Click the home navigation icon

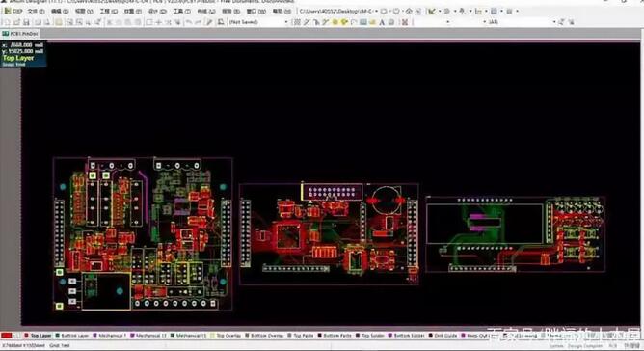[x=409, y=12]
